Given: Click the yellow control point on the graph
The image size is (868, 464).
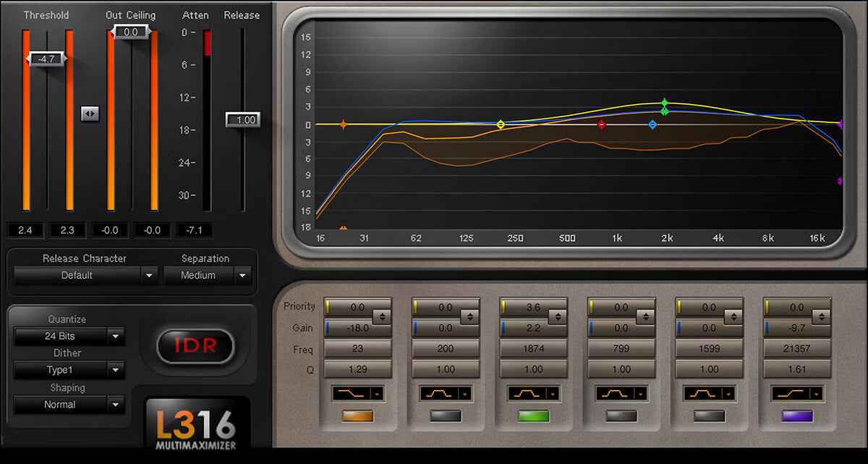Looking at the screenshot, I should pyautogui.click(x=500, y=124).
